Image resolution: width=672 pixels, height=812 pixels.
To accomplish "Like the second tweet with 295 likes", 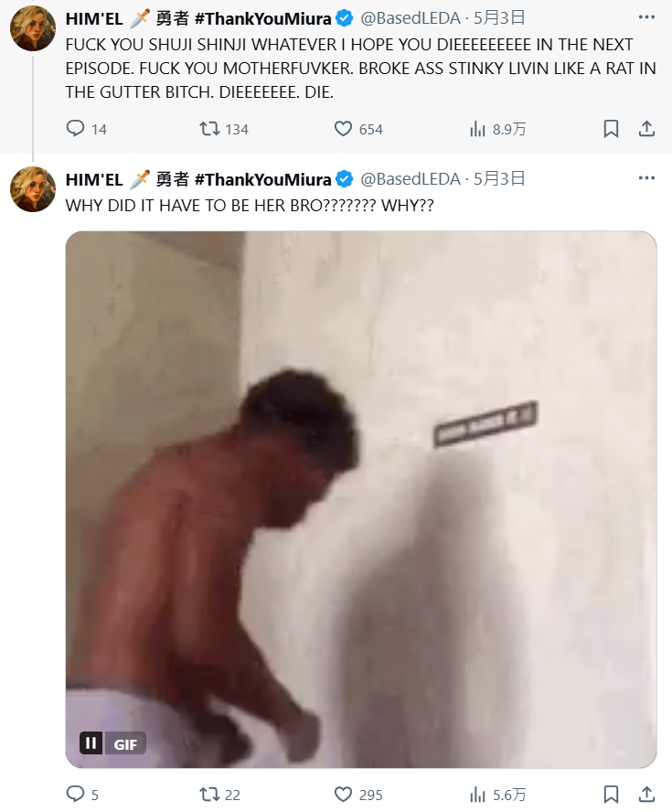I will (358, 795).
